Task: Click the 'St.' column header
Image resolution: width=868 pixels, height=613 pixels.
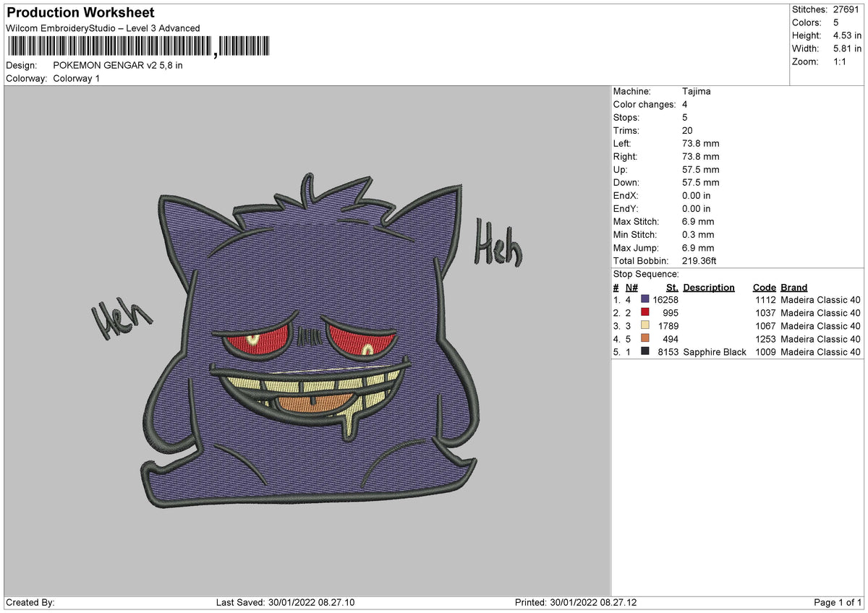Action: (672, 287)
